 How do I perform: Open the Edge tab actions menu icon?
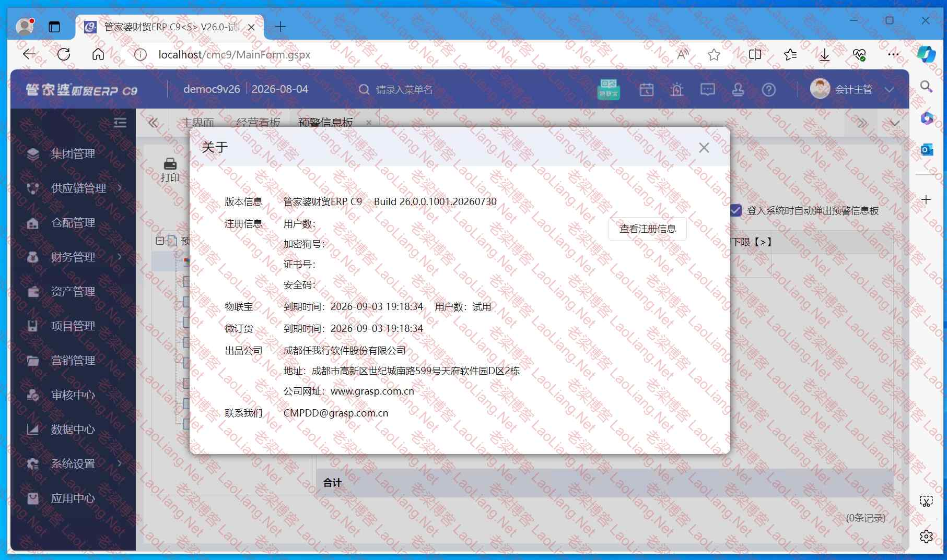click(x=54, y=27)
